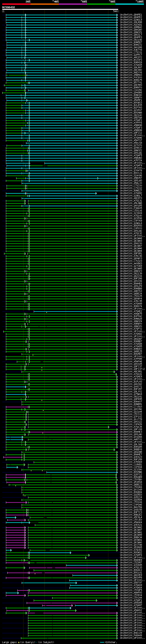This screenshot has height=644, width=146.
Task: Click label UniRef100_Q84PE3
Action: (131, 37)
